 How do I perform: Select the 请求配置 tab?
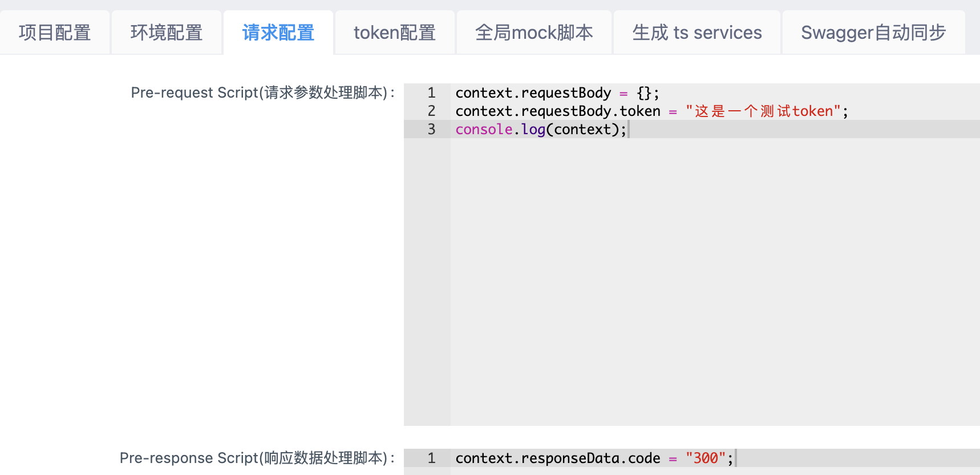pyautogui.click(x=278, y=33)
